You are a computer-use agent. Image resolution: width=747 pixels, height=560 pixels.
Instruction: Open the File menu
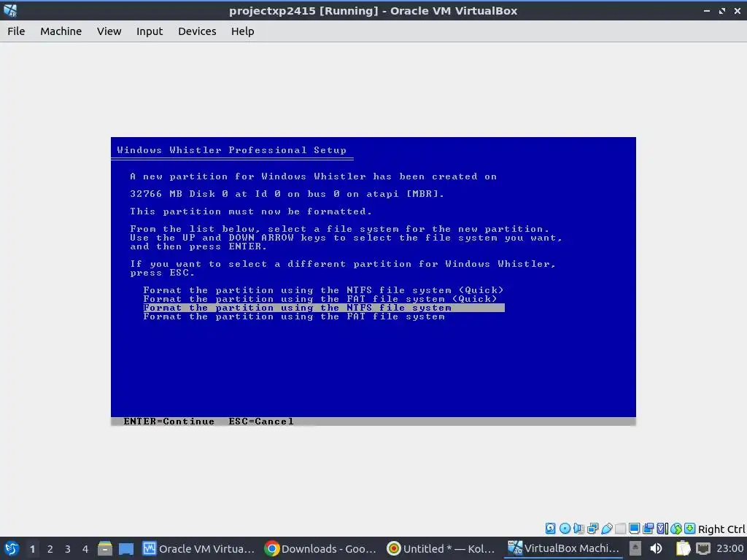(16, 31)
